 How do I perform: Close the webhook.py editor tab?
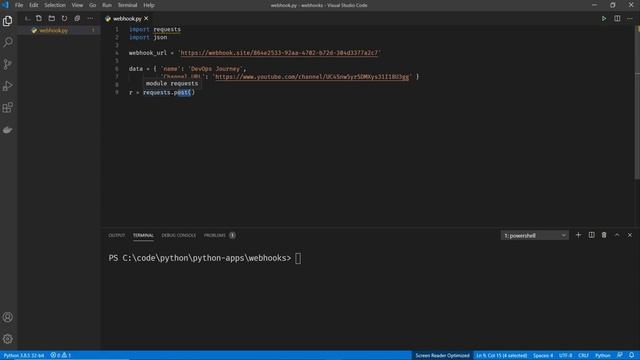click(x=146, y=18)
